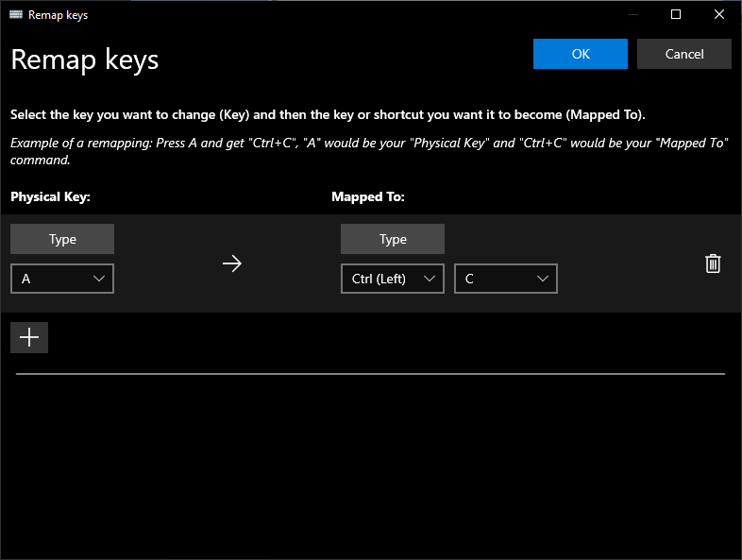Screen dimensions: 742x560
Task: Click the italic example remapping text
Action: [369, 151]
